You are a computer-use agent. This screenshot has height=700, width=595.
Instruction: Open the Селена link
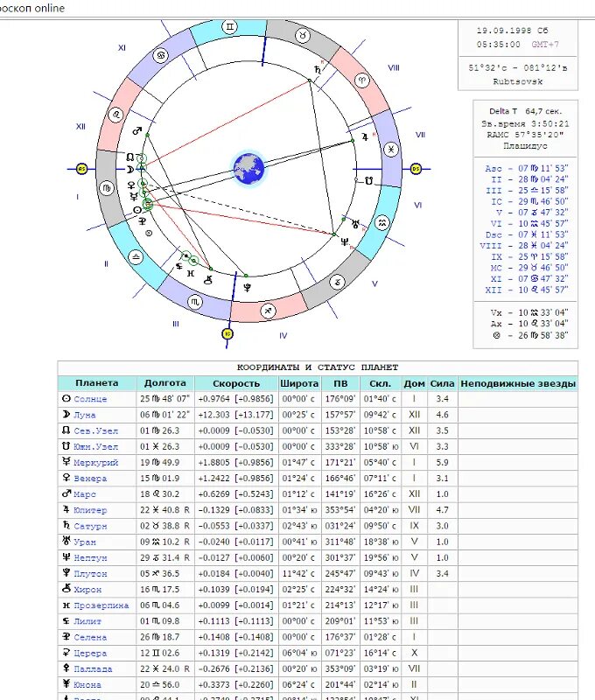click(x=90, y=637)
